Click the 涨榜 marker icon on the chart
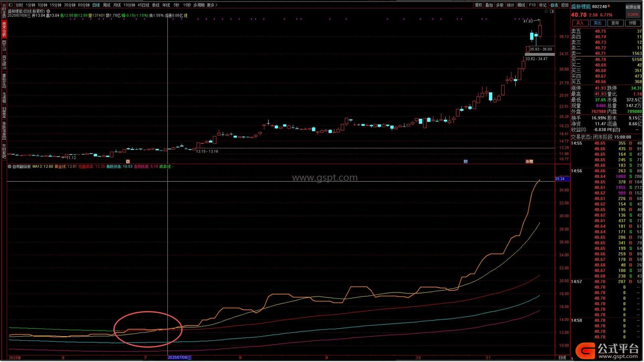The width and height of the screenshot is (644, 362). [x=529, y=162]
